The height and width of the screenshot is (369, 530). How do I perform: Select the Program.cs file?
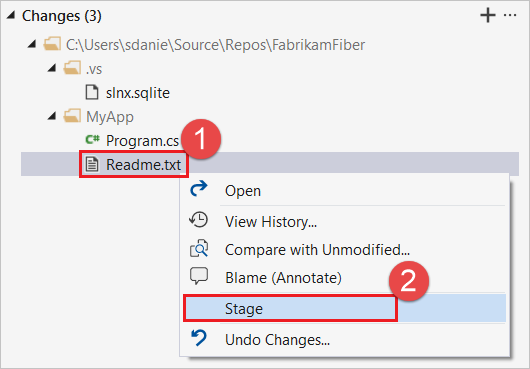pyautogui.click(x=142, y=141)
